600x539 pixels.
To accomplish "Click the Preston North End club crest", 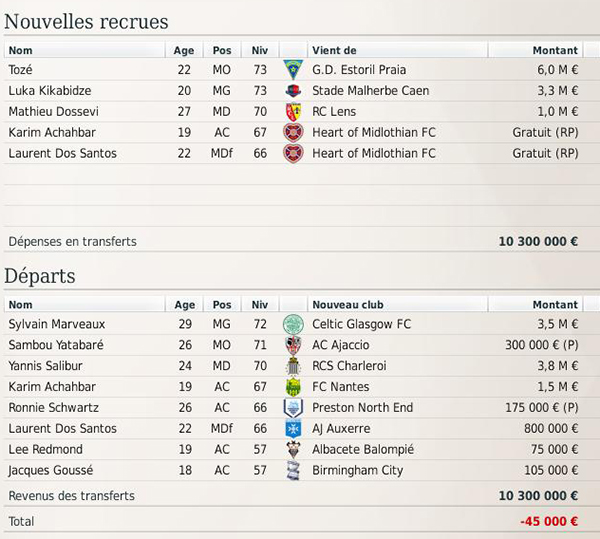I will 293,408.
